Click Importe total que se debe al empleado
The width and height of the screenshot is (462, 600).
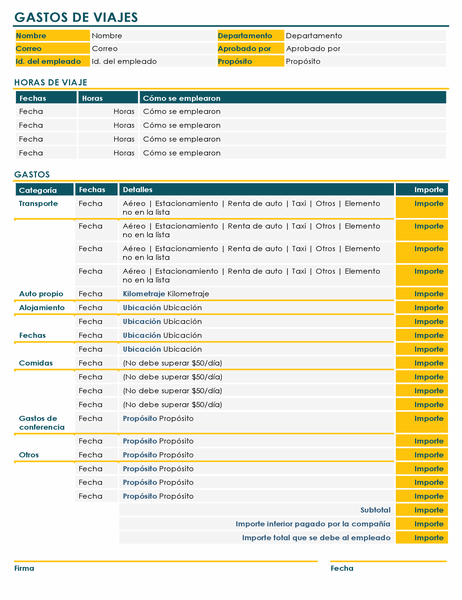(316, 537)
